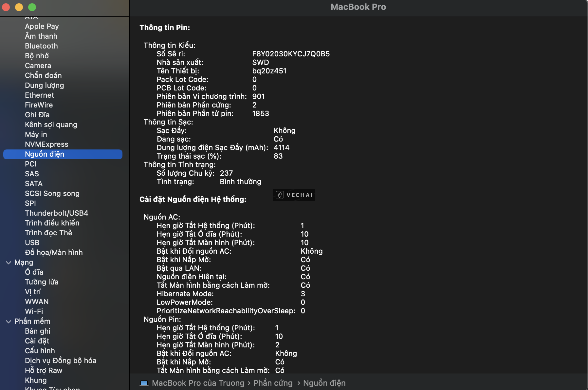588x390 pixels.
Task: Click the green zoom window button
Action: pyautogui.click(x=32, y=7)
